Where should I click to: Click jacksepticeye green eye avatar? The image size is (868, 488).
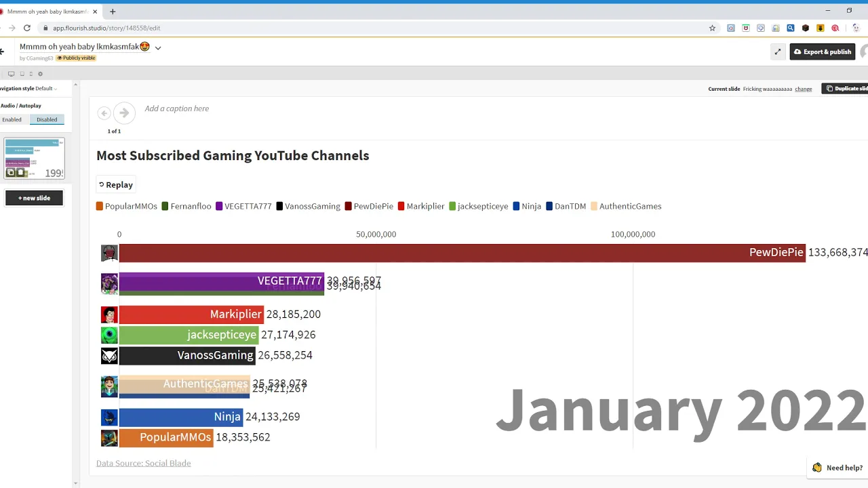109,335
